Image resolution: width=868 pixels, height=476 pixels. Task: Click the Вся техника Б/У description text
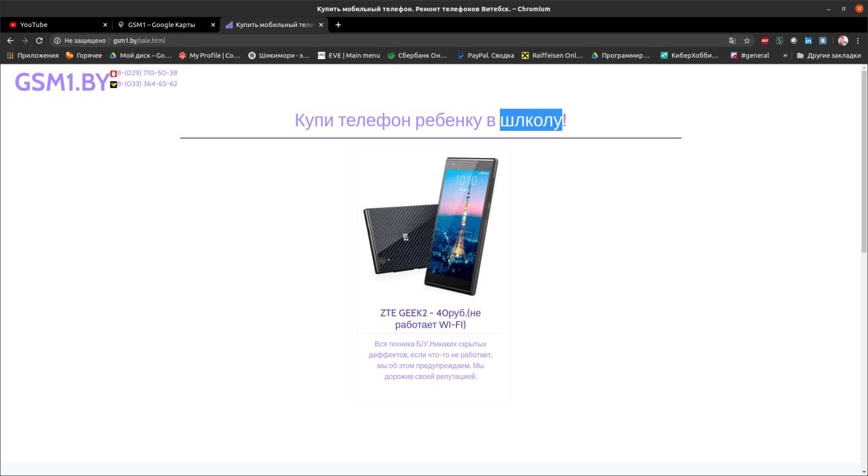pyautogui.click(x=431, y=360)
